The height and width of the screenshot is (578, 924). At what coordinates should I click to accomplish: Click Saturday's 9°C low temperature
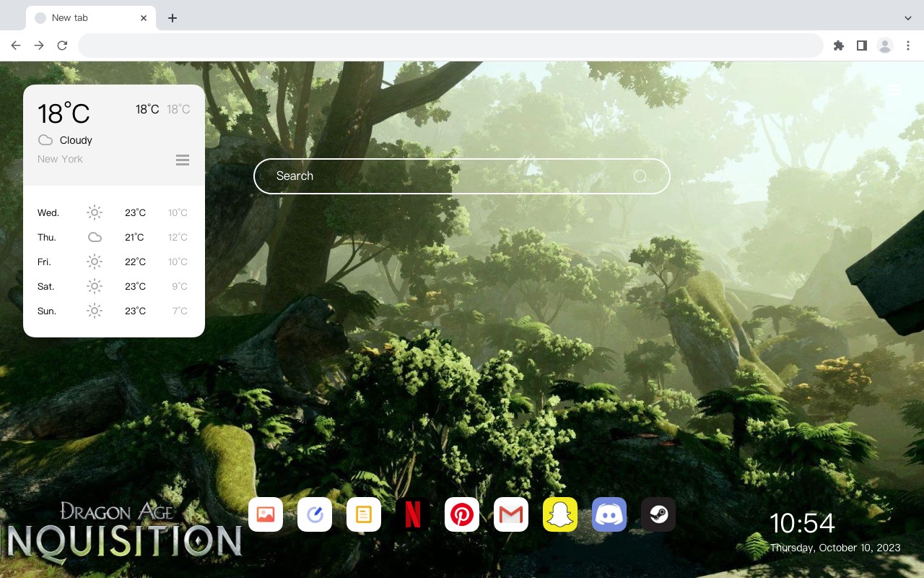(180, 286)
